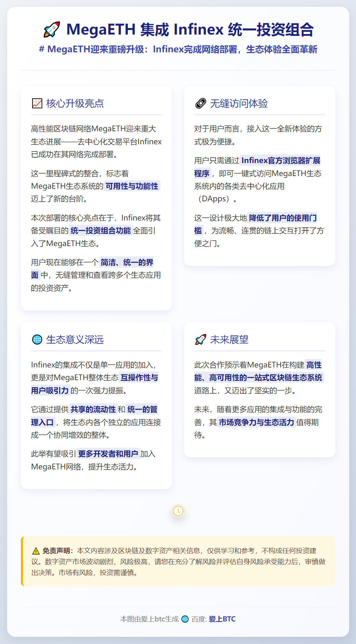Click the footer label 百度:
The image size is (356, 644).
point(199,619)
